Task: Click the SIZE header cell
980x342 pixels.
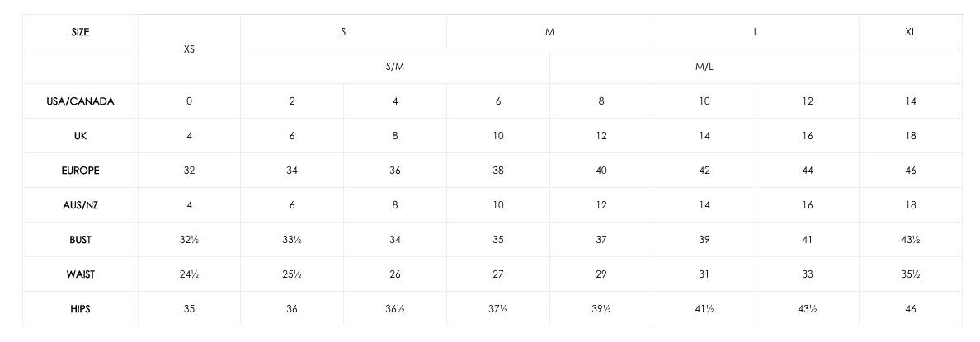Action: pos(81,32)
